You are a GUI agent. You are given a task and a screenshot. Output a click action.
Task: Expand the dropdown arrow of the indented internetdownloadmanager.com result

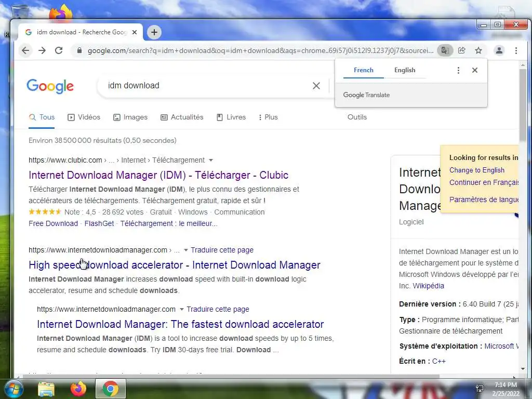click(x=181, y=310)
